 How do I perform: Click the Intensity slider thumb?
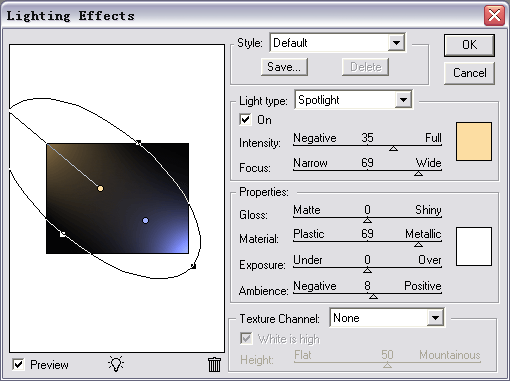coord(393,148)
